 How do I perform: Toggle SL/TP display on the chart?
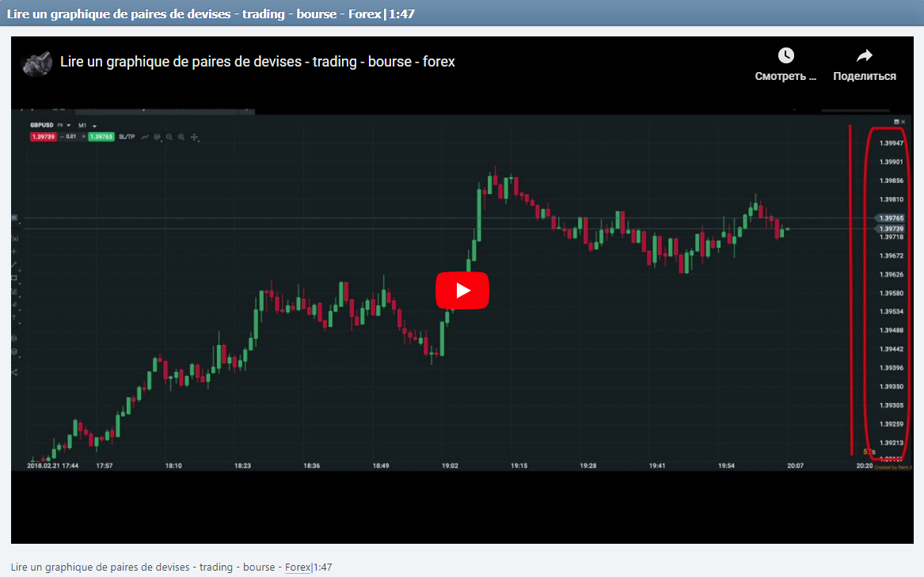[127, 135]
